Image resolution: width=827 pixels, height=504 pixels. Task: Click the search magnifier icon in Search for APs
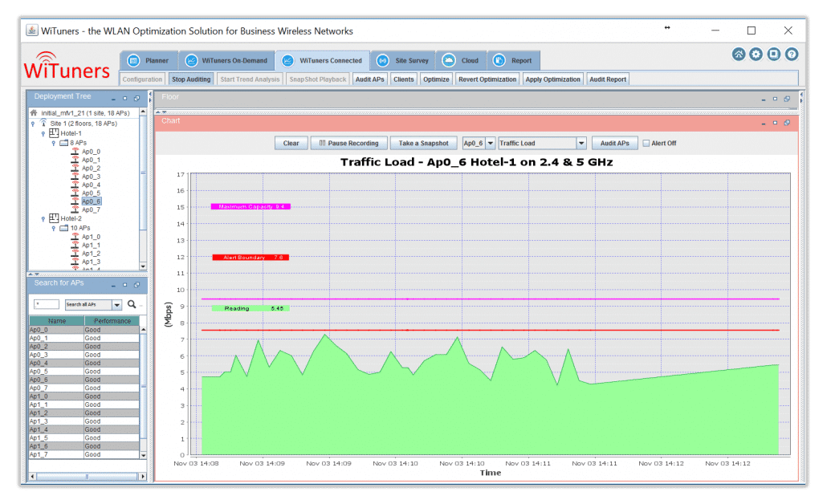tap(132, 304)
